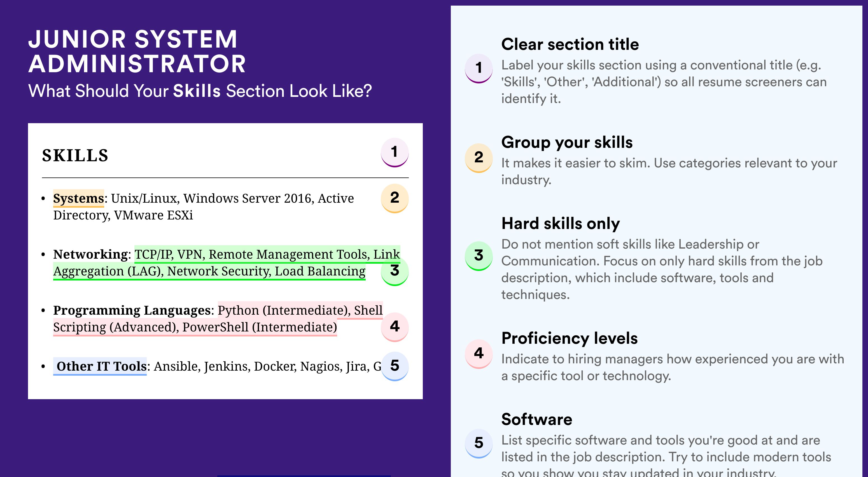Select the highlighted 'Systems' label

click(x=78, y=198)
